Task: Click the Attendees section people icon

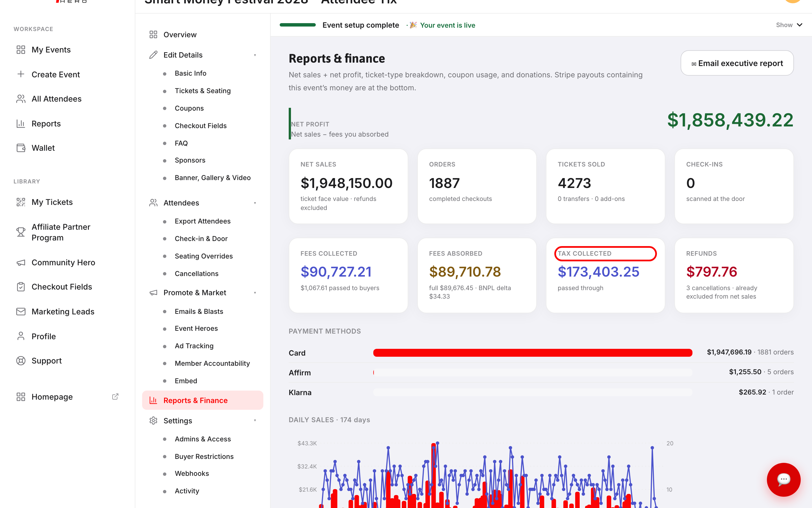Action: (153, 203)
